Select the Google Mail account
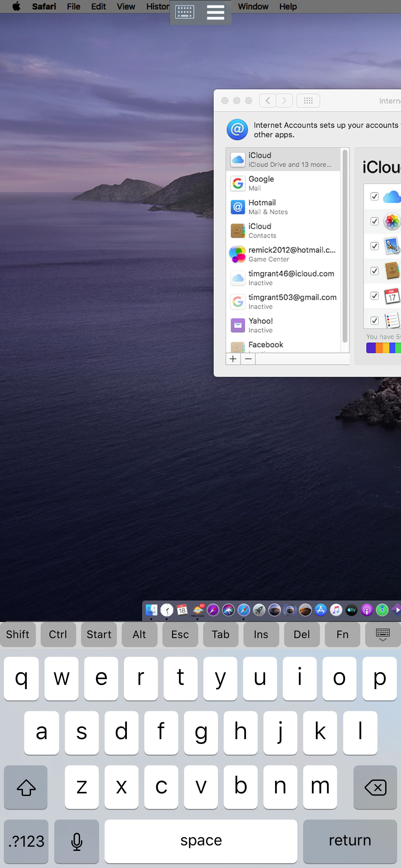This screenshot has width=401, height=868. click(283, 183)
